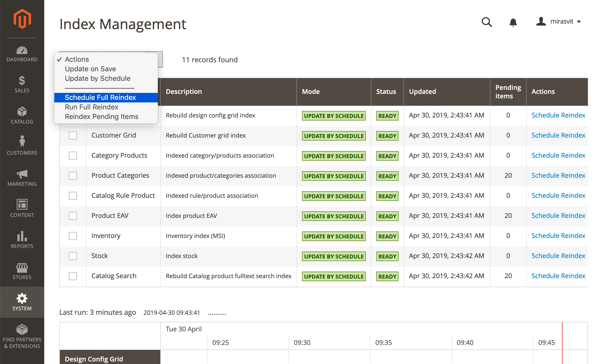Screen dimensions: 603x364
Task: Tick the Catalog Search row checkbox
Action: click(x=73, y=276)
